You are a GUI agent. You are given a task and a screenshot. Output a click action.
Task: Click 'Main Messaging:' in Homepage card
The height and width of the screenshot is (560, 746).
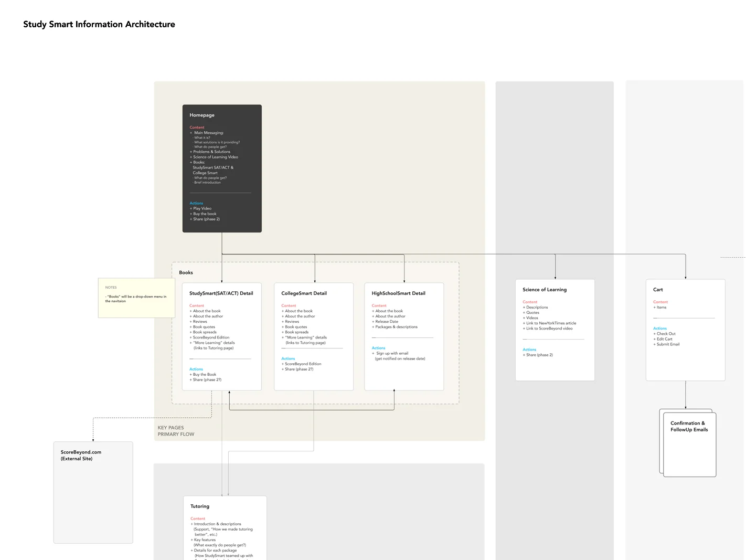pyautogui.click(x=209, y=133)
